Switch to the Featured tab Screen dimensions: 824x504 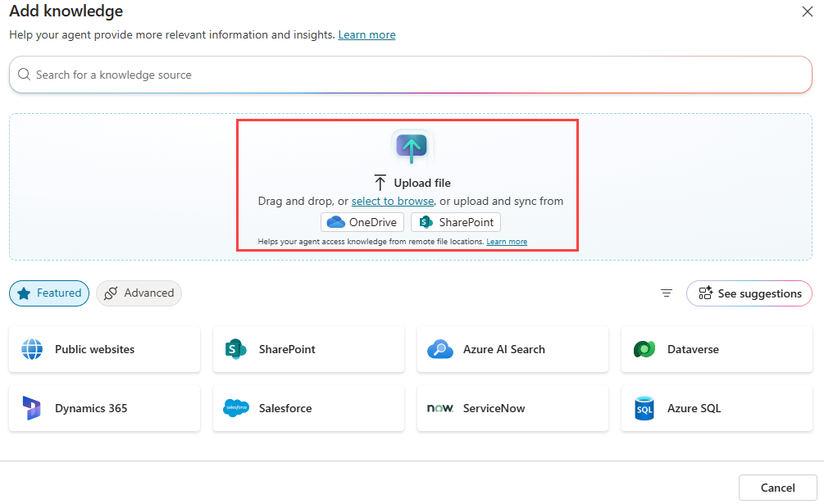pyautogui.click(x=49, y=293)
